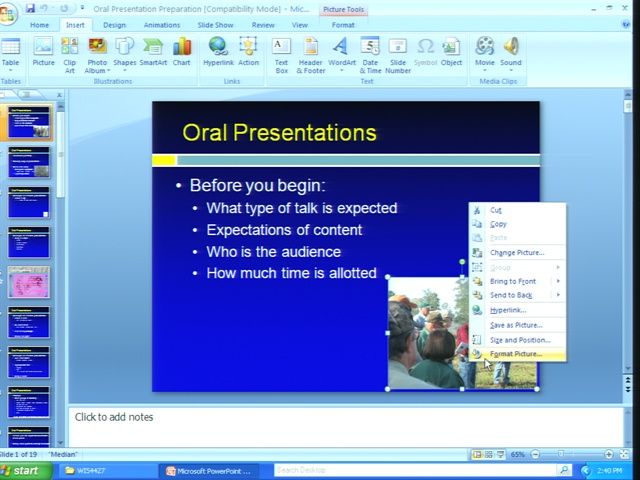
Task: Insert a Picture from the ribbon
Action: tap(43, 52)
